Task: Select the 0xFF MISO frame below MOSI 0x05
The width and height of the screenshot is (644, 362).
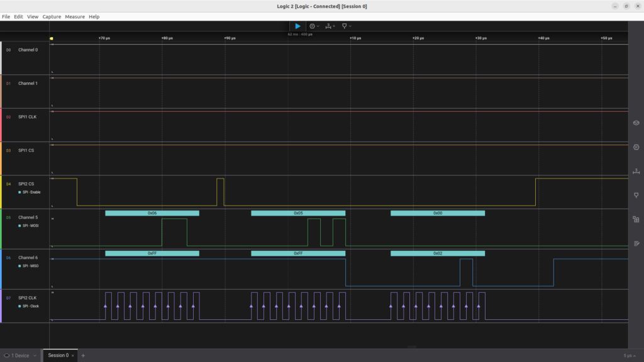Action: 298,254
